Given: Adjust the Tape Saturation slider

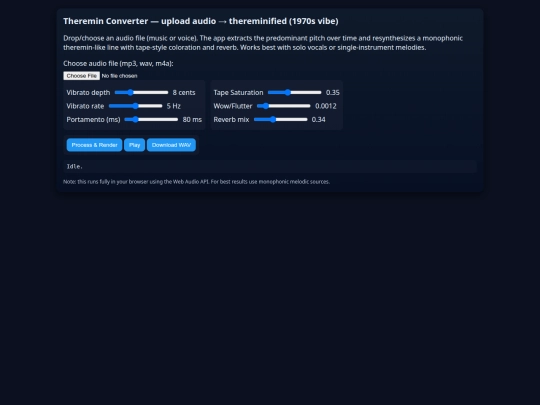Looking at the screenshot, I should [x=294, y=92].
